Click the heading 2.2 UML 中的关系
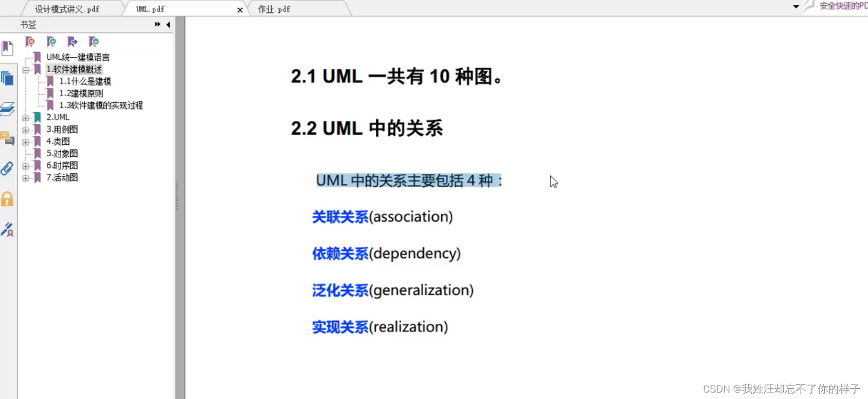The width and height of the screenshot is (868, 399). 367,129
